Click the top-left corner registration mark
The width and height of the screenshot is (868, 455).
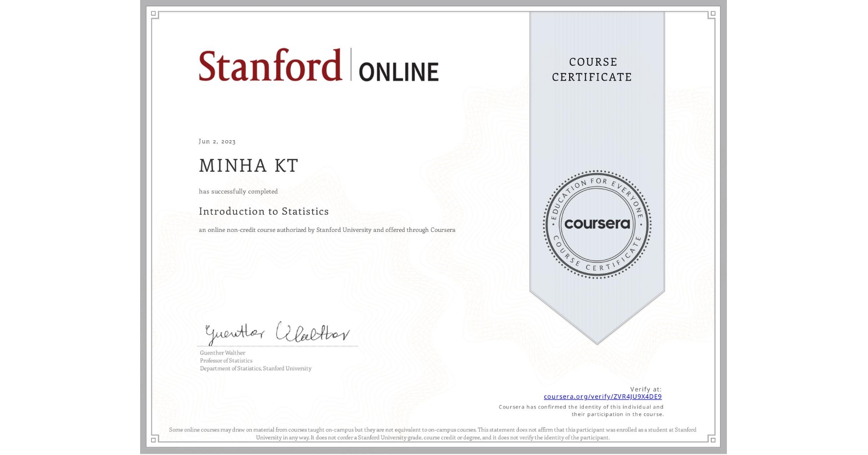pos(153,13)
